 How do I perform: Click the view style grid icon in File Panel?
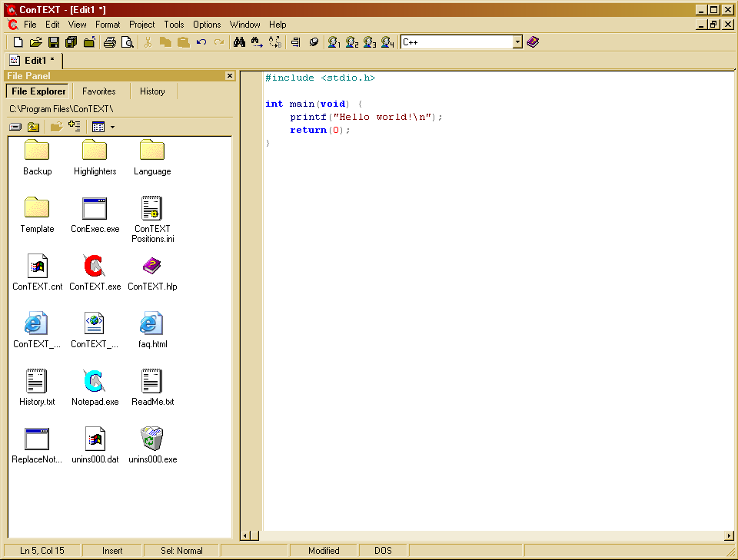[x=98, y=127]
